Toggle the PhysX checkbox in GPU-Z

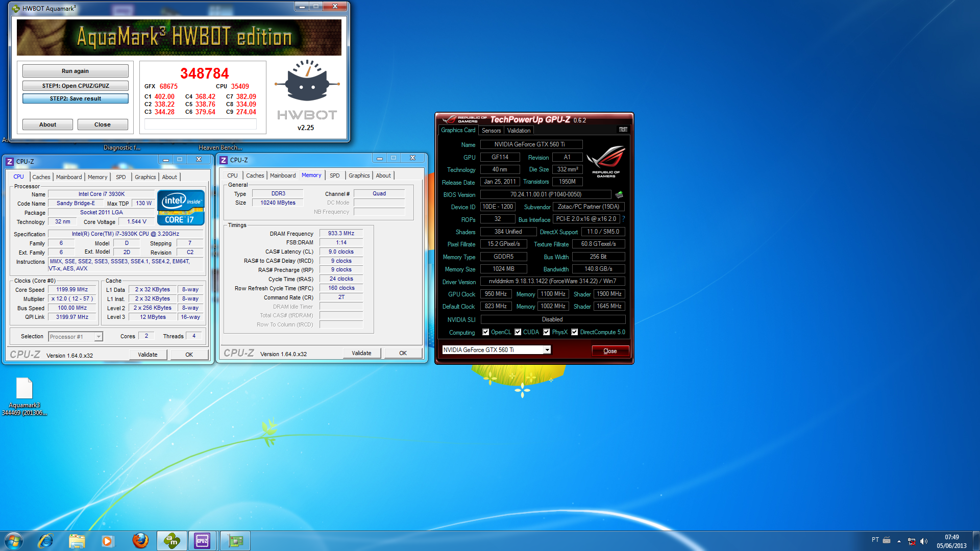click(x=547, y=332)
